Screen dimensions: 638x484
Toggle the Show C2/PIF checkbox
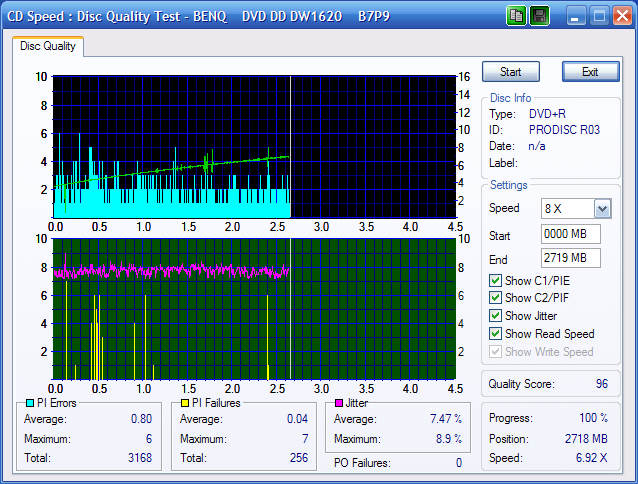coord(495,298)
